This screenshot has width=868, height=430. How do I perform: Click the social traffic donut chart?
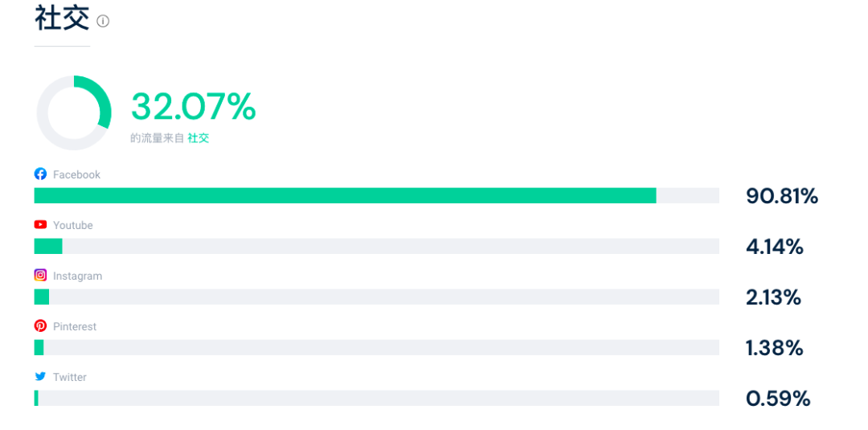[x=74, y=113]
